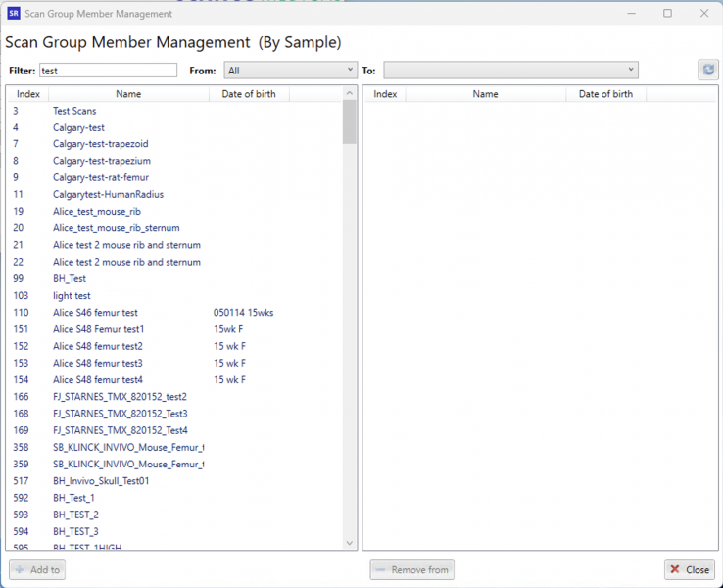Screen dimensions: 723x588
Task: Select the light test row
Action: point(175,296)
